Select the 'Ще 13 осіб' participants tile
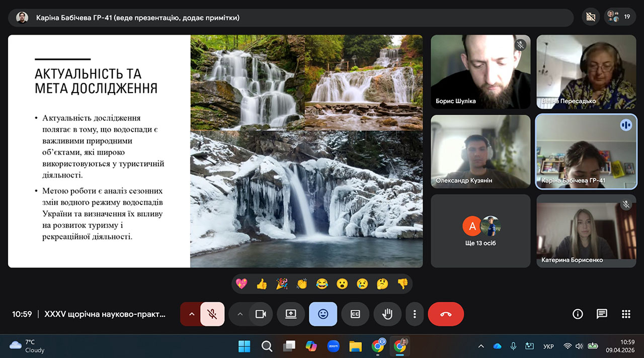Screen dimensions: 644x358 click(480, 231)
